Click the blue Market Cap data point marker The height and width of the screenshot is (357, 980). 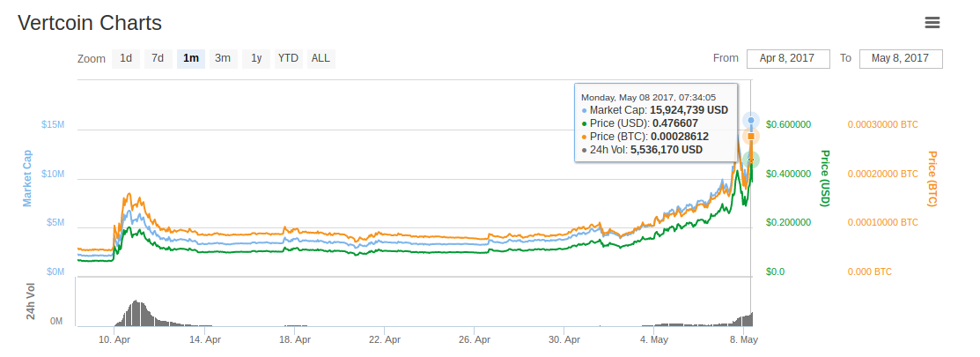coord(751,120)
